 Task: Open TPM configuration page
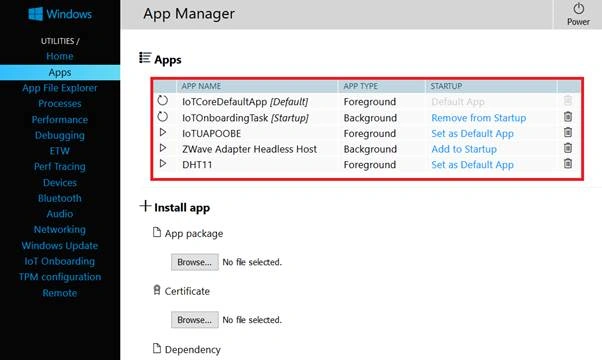[60, 277]
